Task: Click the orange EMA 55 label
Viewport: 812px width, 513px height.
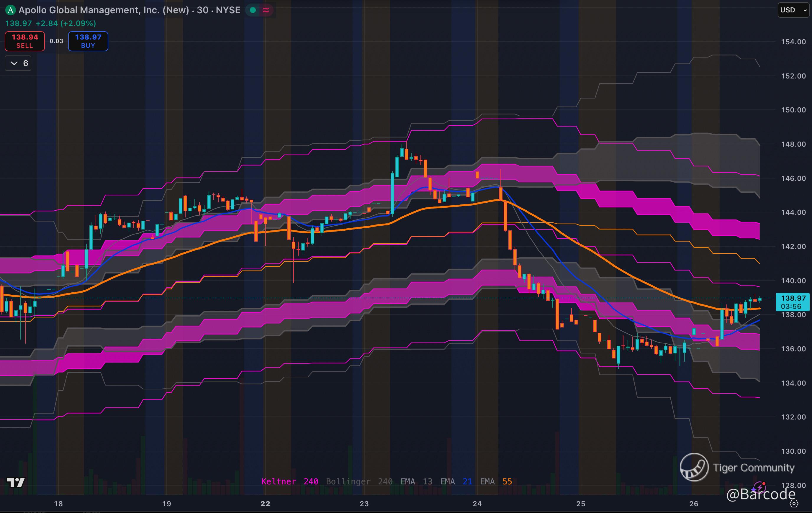Action: coord(496,481)
